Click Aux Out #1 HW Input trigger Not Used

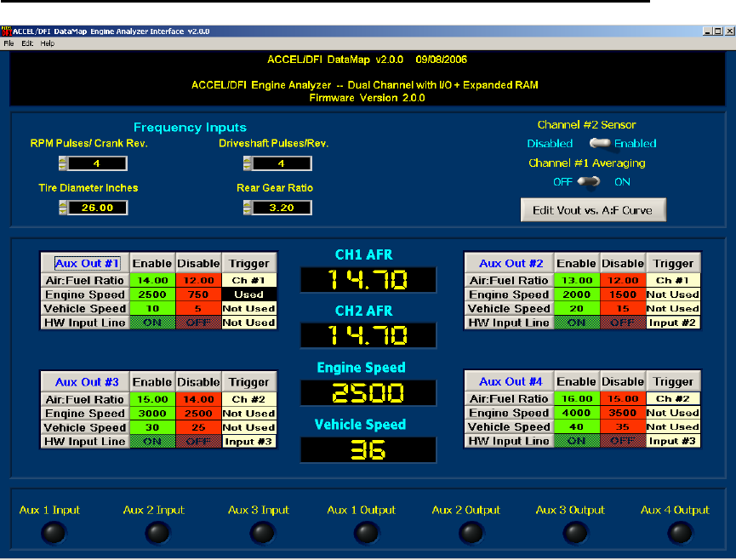248,323
